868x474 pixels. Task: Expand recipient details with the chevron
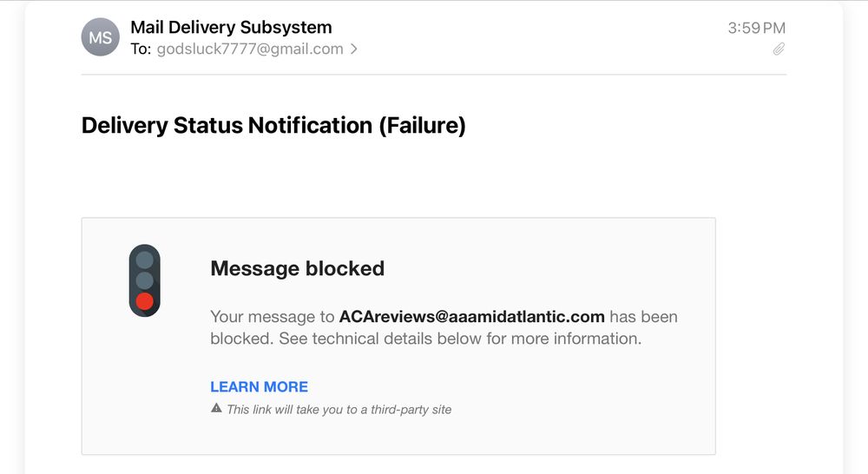[x=354, y=49]
